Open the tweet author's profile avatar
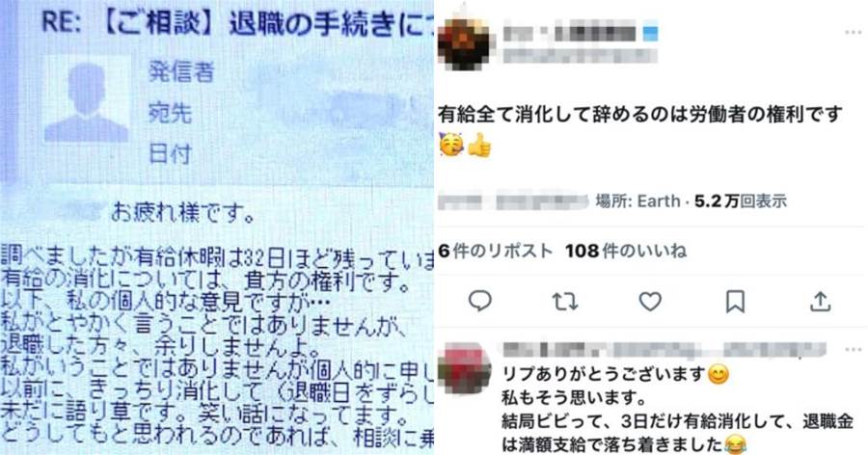The height and width of the screenshot is (455, 868). click(x=464, y=42)
